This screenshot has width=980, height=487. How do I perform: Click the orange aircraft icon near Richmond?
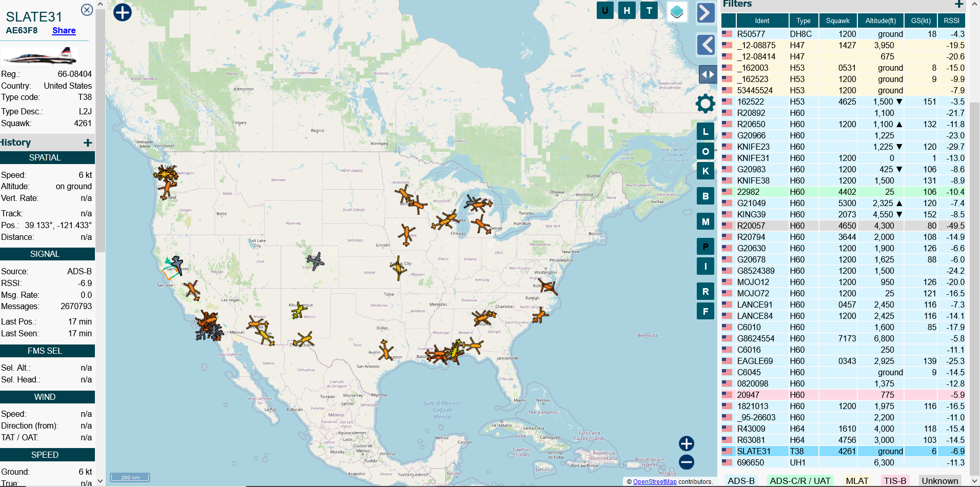tap(548, 286)
